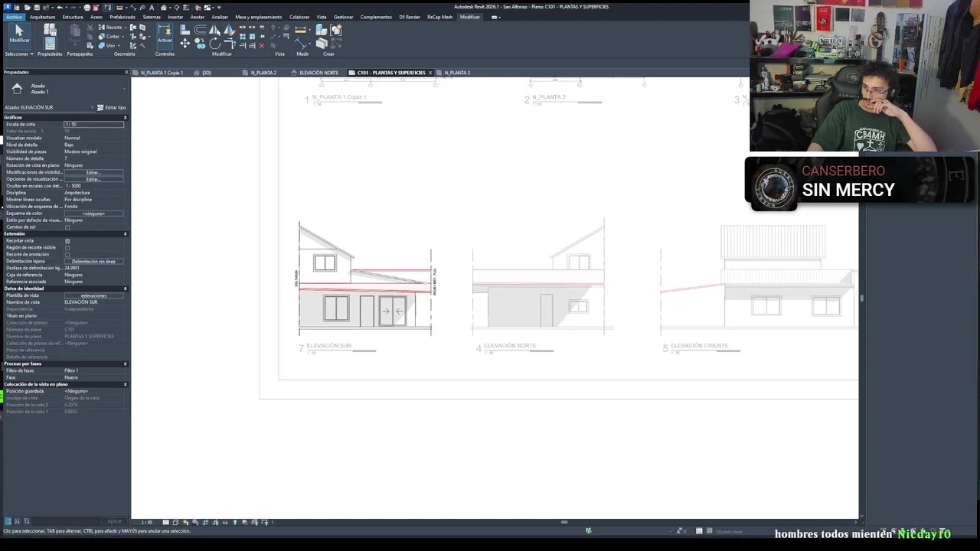Uncheck the Recortar vista checkbox
Screen dimensions: 980x551
[x=67, y=241]
